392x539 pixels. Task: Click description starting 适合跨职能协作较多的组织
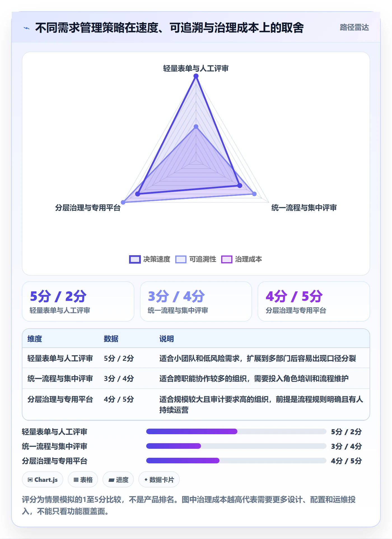(x=254, y=378)
